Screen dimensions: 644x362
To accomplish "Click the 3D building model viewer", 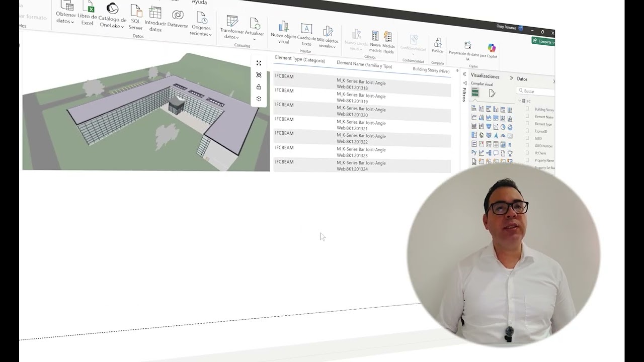I will pyautogui.click(x=146, y=113).
